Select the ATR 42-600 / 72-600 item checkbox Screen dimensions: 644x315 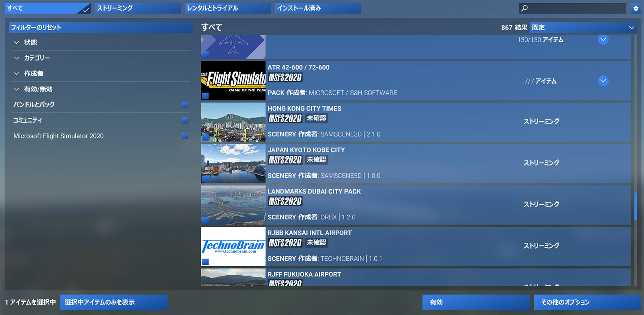tap(205, 96)
